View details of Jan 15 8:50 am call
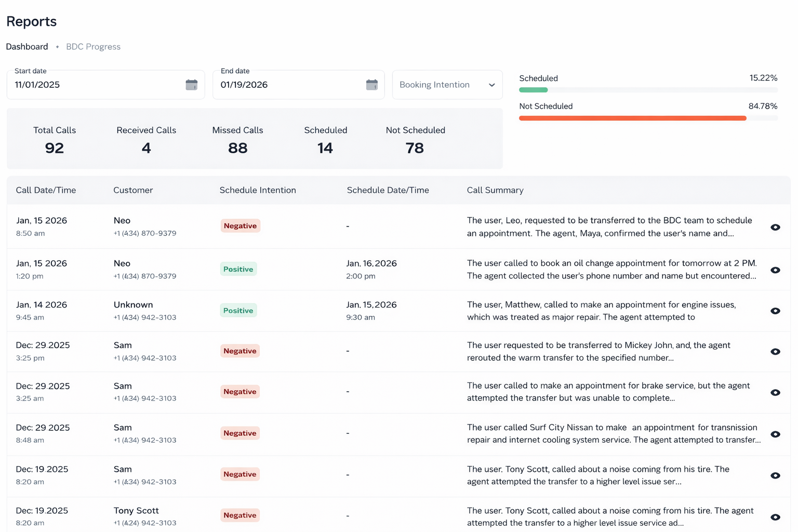798x532 pixels. click(x=775, y=227)
